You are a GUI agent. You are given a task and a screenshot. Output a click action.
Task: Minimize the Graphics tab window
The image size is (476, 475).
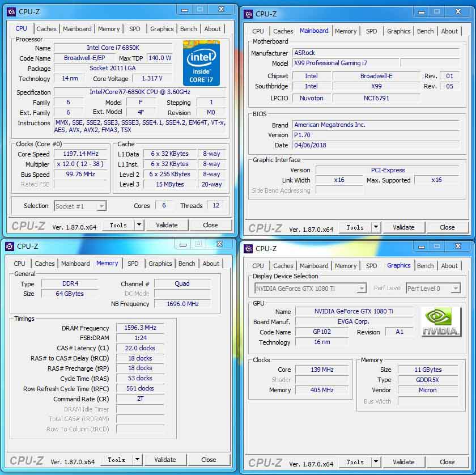[422, 247]
